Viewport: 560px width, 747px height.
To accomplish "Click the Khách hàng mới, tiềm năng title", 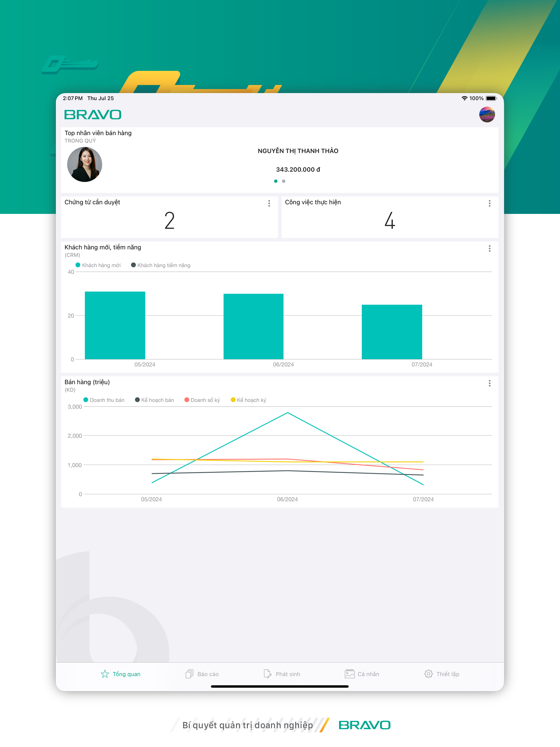I will [x=103, y=247].
